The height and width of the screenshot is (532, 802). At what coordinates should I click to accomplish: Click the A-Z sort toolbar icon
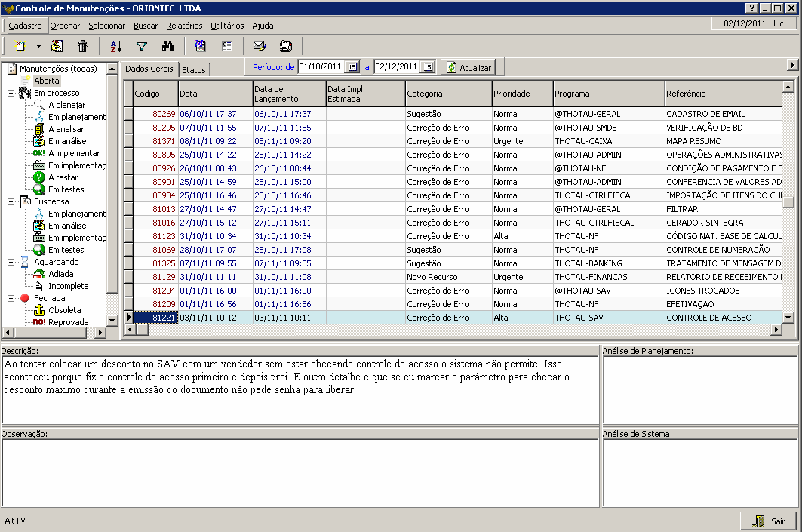coord(115,46)
